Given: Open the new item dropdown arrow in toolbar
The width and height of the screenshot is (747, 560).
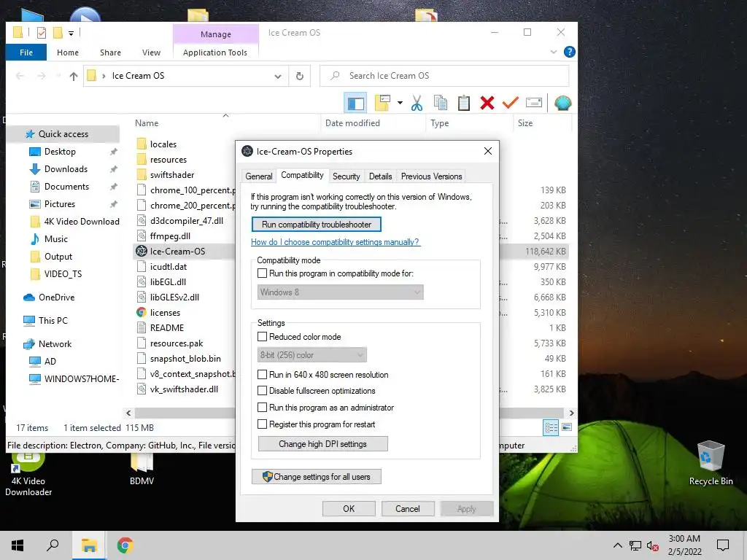Looking at the screenshot, I should click(400, 103).
